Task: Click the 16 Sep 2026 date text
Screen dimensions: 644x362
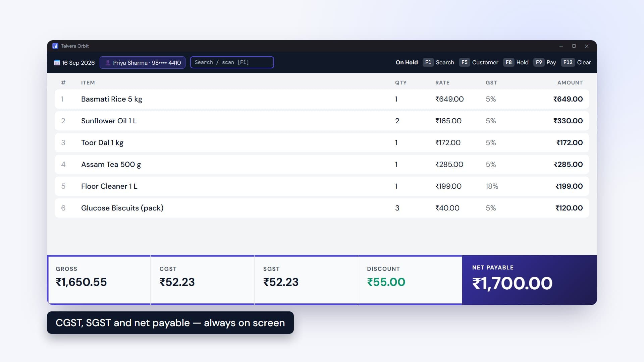Action: pyautogui.click(x=78, y=63)
